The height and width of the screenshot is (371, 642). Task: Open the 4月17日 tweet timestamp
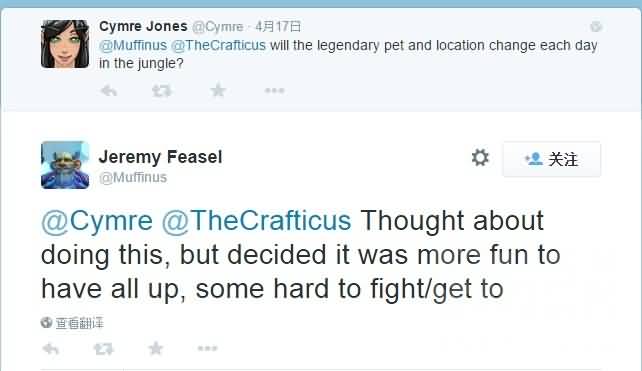[x=278, y=27]
